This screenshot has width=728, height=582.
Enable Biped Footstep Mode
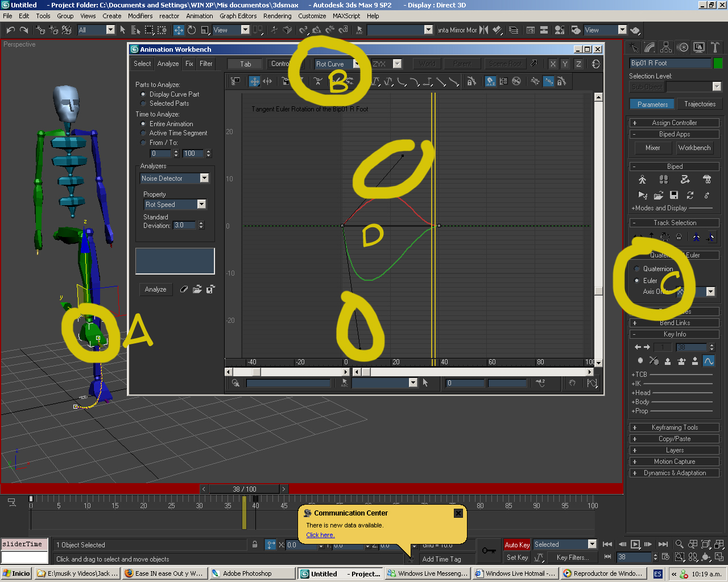pos(663,180)
